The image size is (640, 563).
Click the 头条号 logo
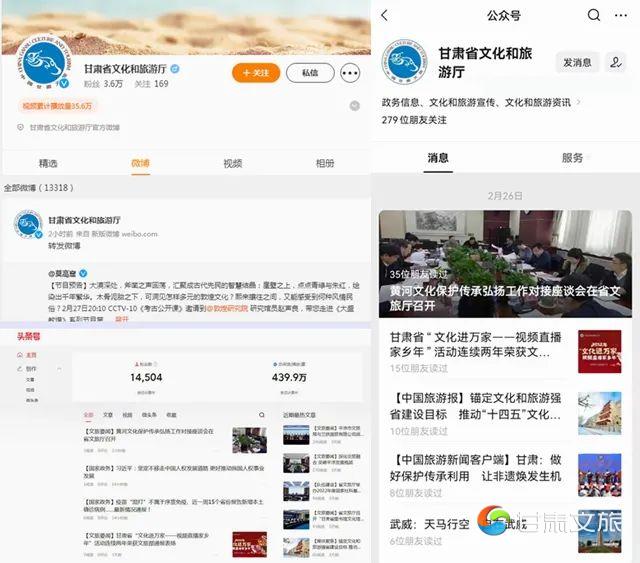point(29,336)
